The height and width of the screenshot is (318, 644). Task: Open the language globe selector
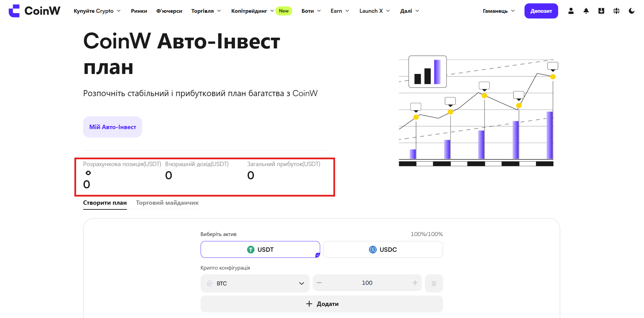tap(616, 11)
